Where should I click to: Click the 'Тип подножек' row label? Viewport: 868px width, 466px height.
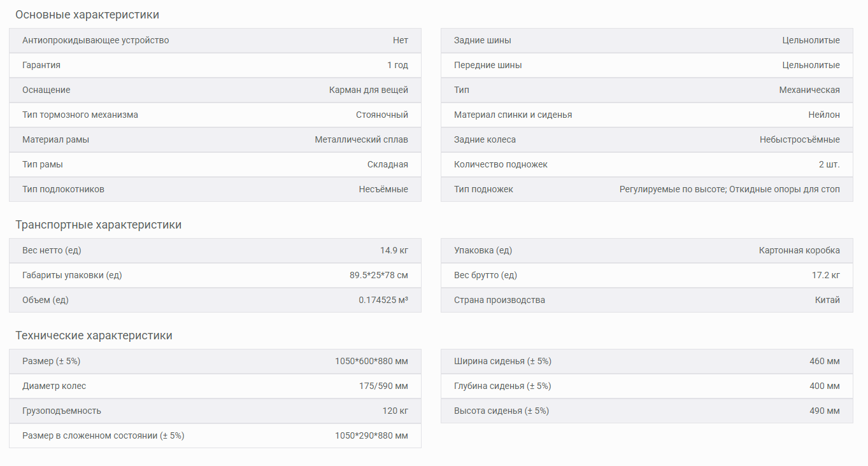[483, 189]
